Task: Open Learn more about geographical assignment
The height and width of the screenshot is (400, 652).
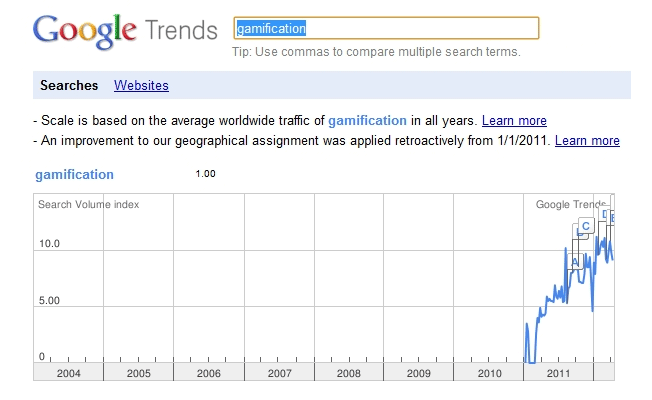Action: (587, 141)
